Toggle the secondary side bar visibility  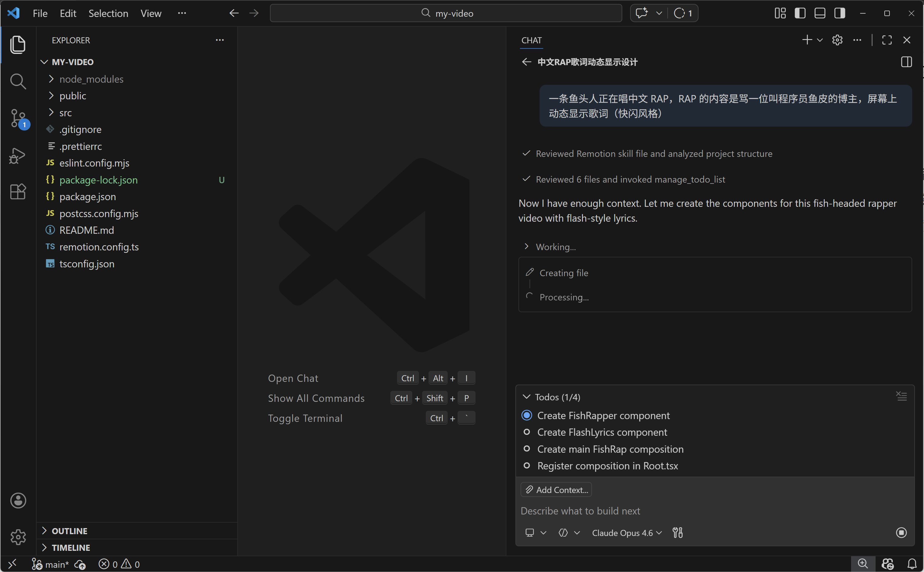[840, 13]
